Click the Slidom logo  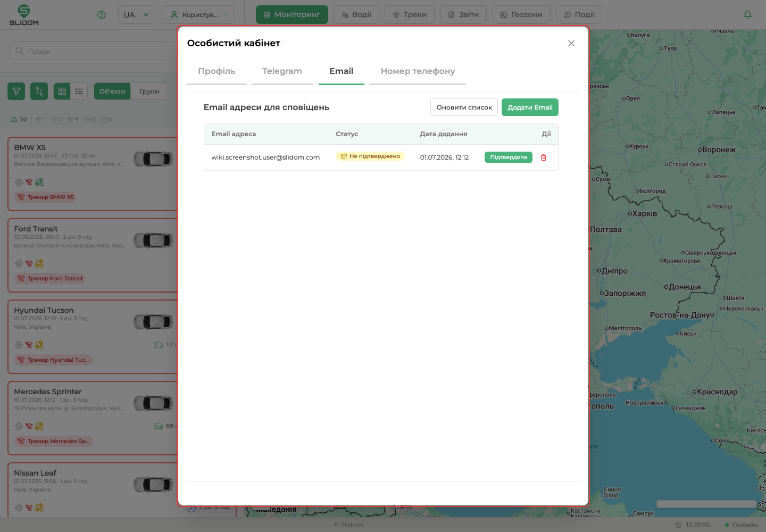[x=24, y=15]
